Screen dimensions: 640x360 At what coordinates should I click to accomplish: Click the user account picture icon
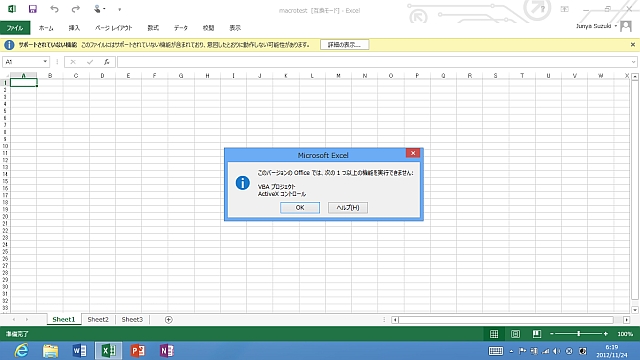626,27
